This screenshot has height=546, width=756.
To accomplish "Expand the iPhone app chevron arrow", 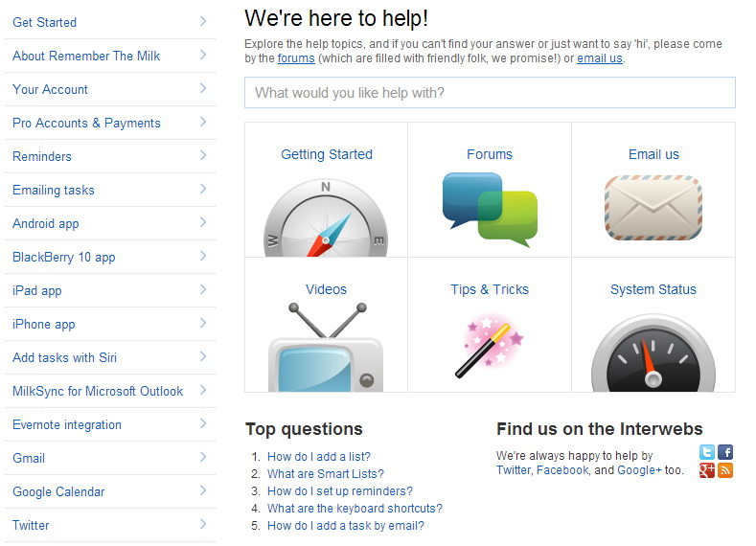I will pyautogui.click(x=203, y=323).
